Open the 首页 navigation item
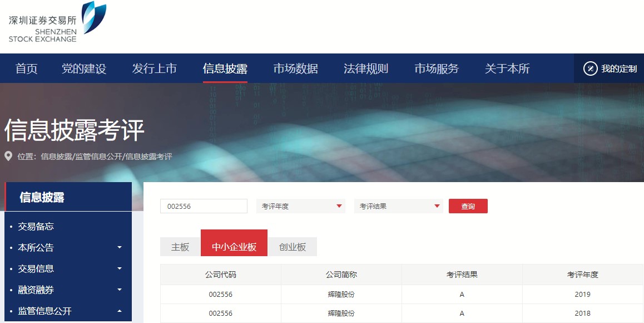This screenshot has height=323, width=644. pyautogui.click(x=26, y=68)
